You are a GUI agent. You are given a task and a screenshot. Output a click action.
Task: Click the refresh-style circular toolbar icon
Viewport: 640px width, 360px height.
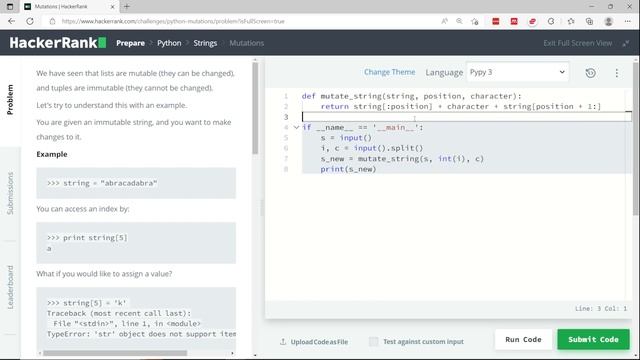click(551, 21)
